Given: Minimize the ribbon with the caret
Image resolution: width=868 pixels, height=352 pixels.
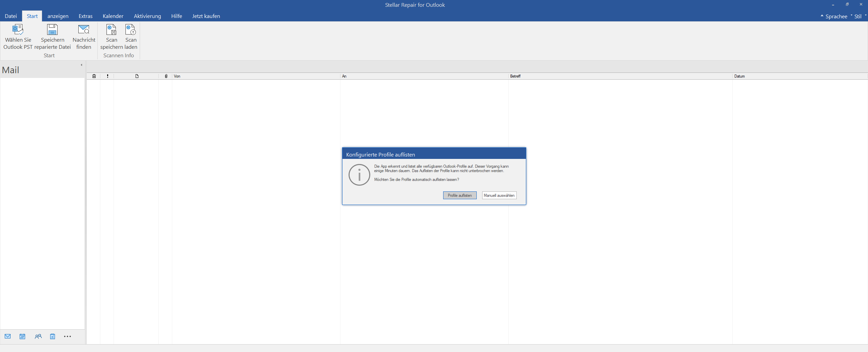Looking at the screenshot, I should point(822,16).
